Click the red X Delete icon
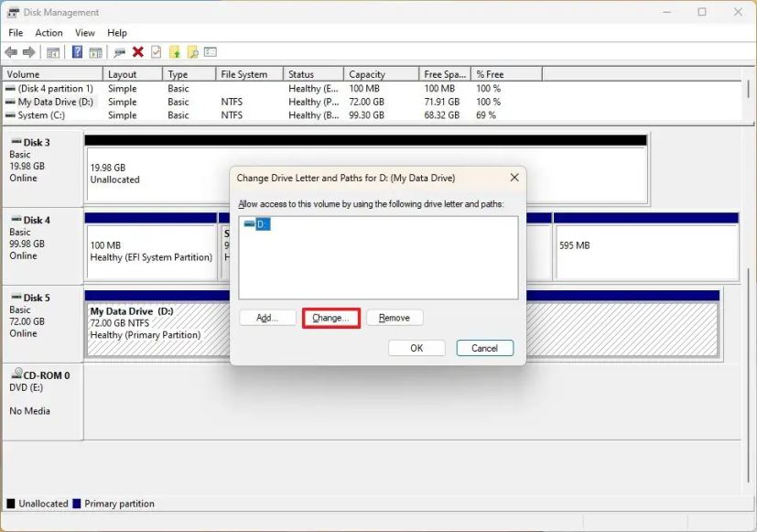The width and height of the screenshot is (757, 532). (x=138, y=51)
